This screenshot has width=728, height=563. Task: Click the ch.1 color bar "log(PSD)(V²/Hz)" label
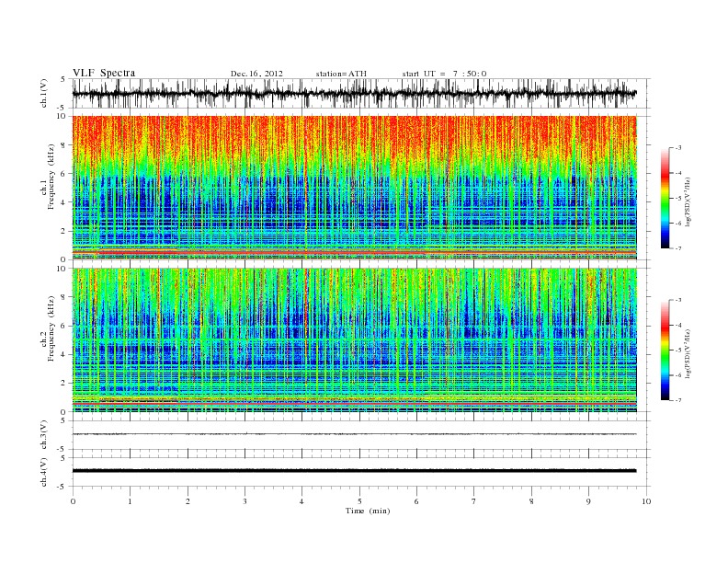[x=688, y=201]
